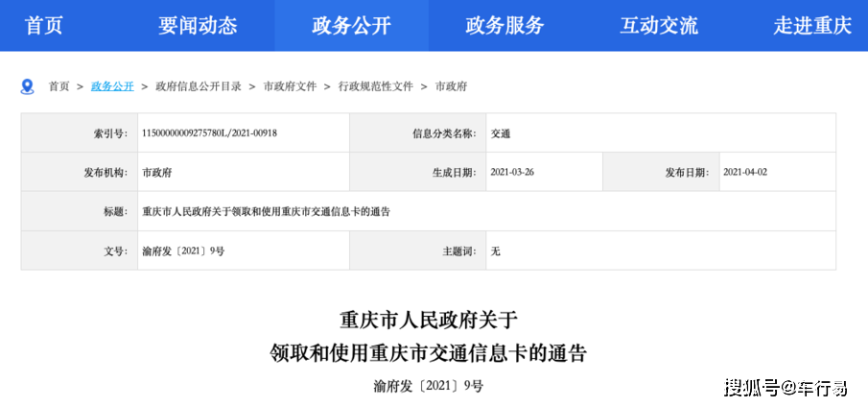868x407 pixels.
Task: Click the blue location pin breadcrumb icon
Action: click(27, 86)
